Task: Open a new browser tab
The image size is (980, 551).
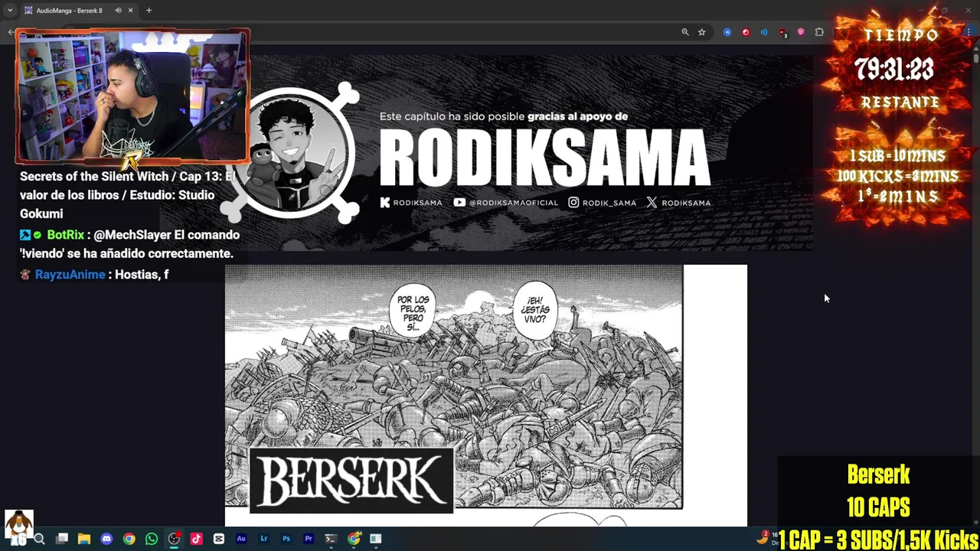Action: tap(149, 10)
